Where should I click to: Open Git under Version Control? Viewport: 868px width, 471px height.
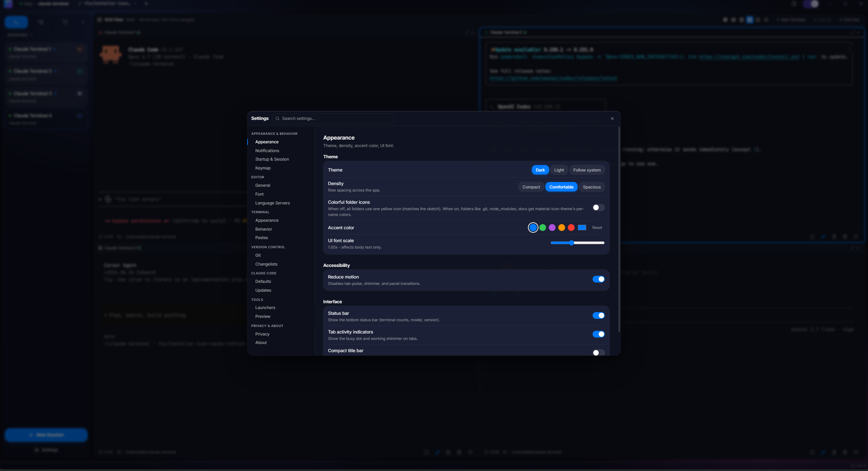[x=258, y=255]
